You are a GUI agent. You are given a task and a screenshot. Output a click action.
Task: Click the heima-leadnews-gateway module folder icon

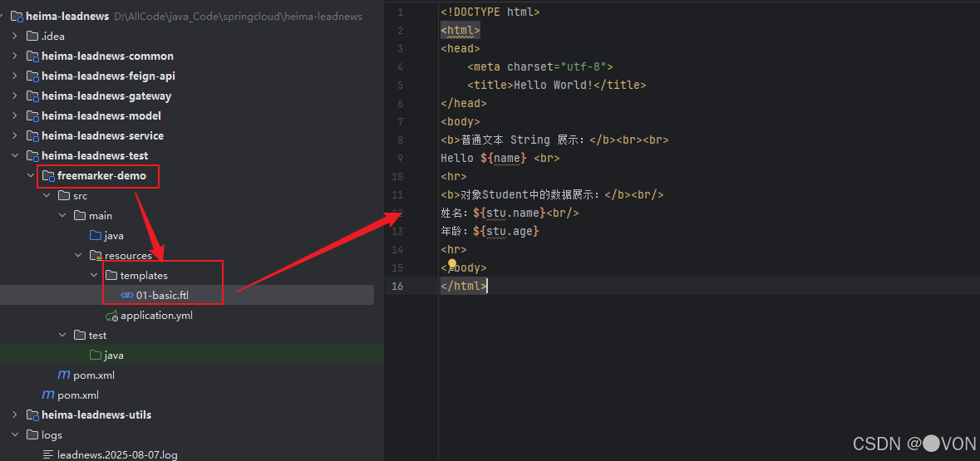(32, 96)
